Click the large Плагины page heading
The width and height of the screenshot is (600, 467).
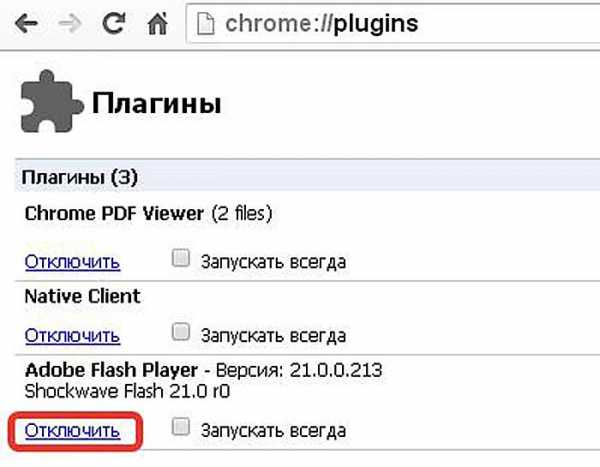coord(157,103)
